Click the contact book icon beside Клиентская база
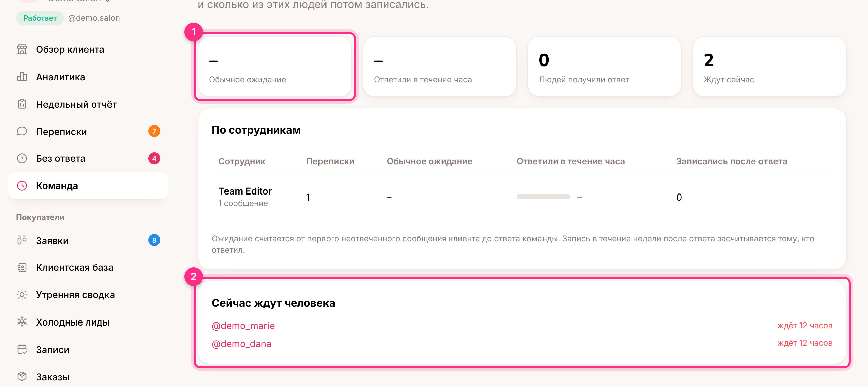868x387 pixels. [22, 267]
